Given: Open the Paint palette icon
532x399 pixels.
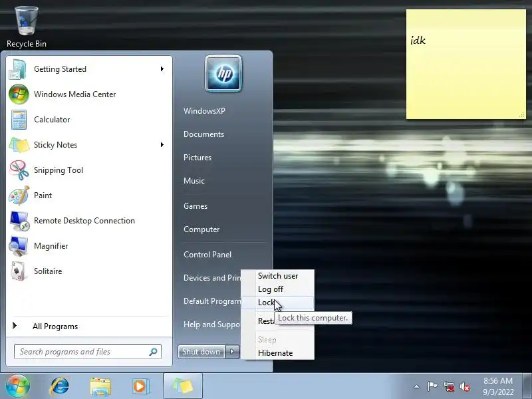Looking at the screenshot, I should [19, 196].
